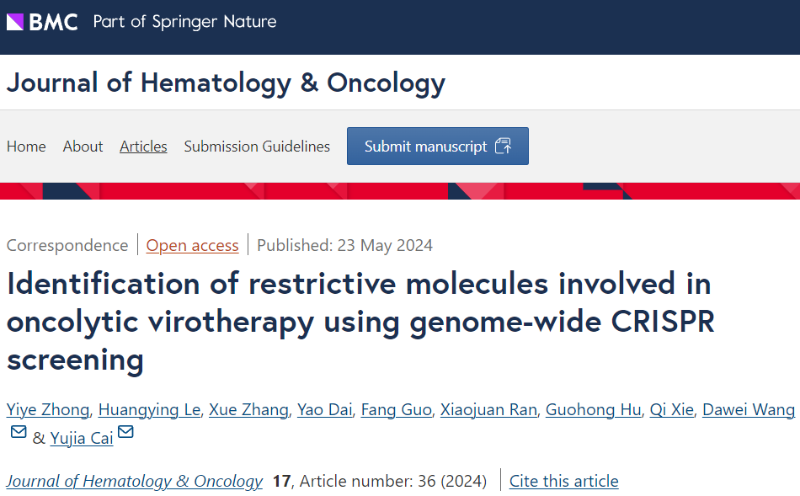
Task: Click the Journal of Hematology & Oncology header title
Action: coord(226,83)
